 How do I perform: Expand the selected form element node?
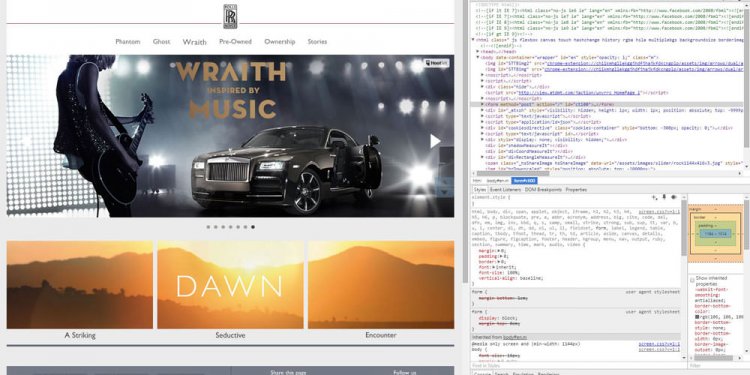483,104
